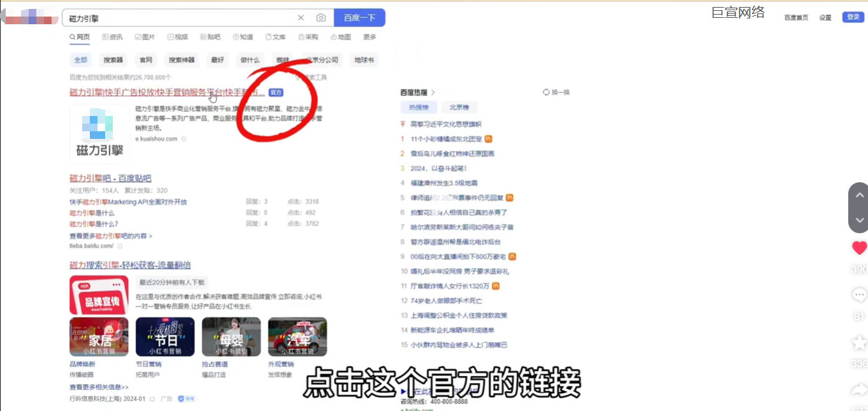Select the 做什么 filter chip
The image size is (868, 411).
point(250,60)
